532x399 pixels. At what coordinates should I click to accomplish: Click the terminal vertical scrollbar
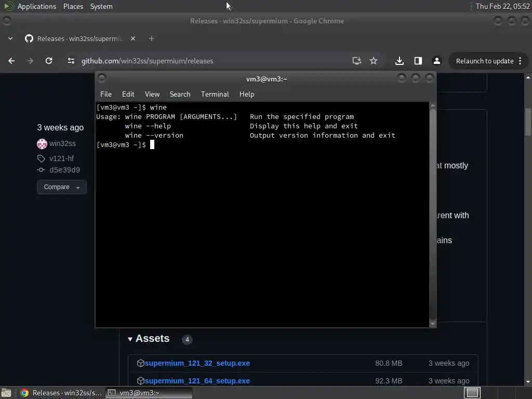[x=433, y=214]
